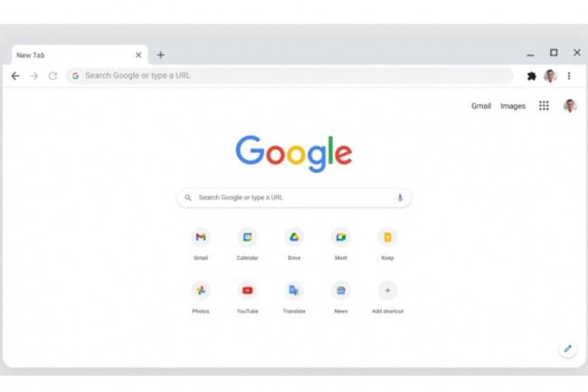
Task: Focus the center Google search box
Action: pos(294,197)
